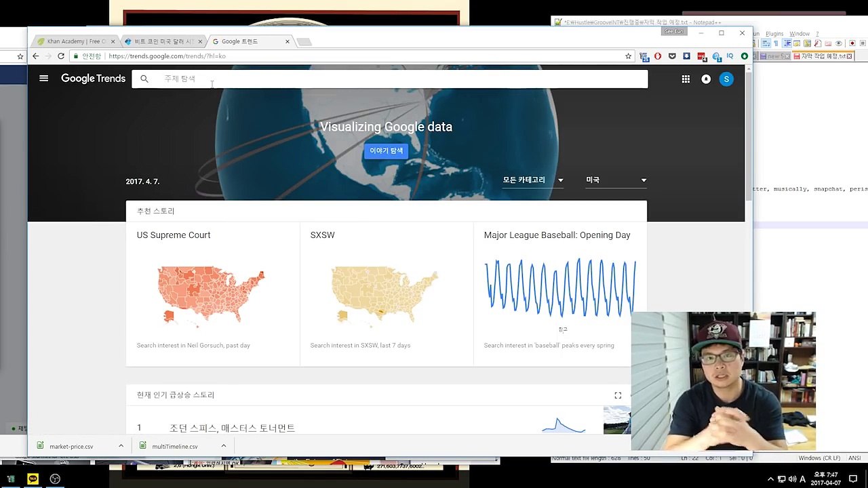
Task: Click the Chrome page vertical scrollbar
Action: coord(749,136)
